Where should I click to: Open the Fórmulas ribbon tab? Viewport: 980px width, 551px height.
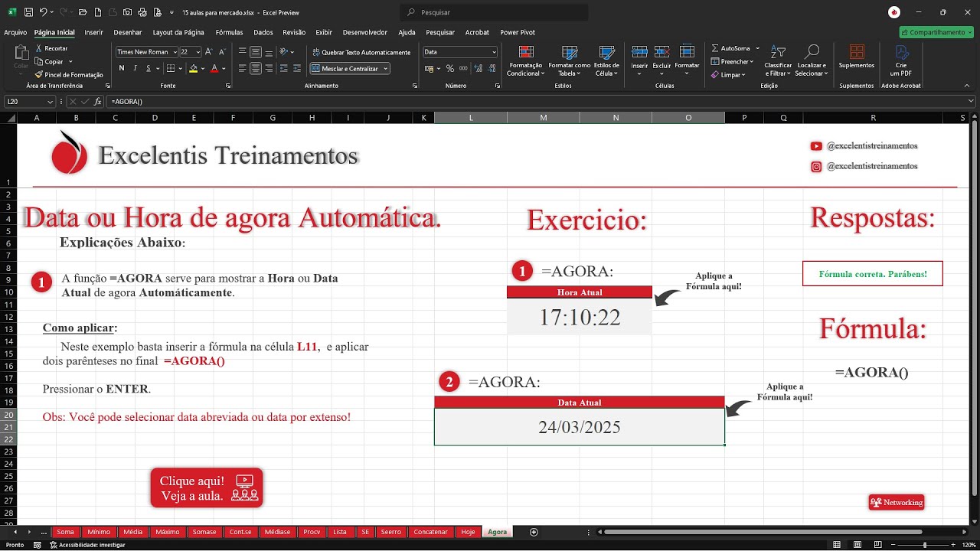[x=229, y=33]
